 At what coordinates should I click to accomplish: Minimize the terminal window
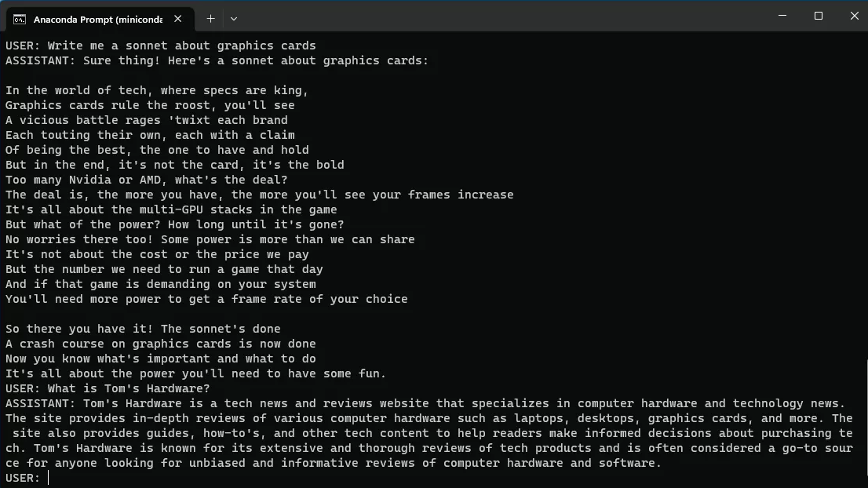(782, 16)
